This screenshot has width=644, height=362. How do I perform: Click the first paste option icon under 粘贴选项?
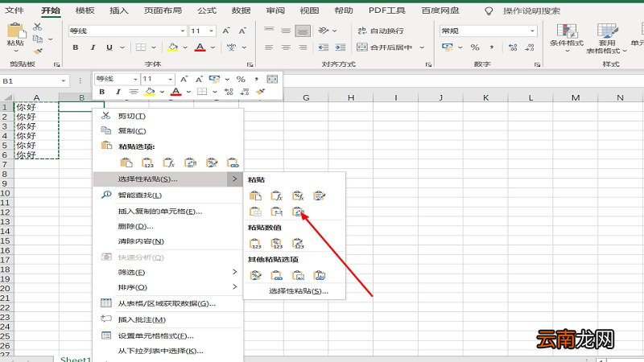pos(126,163)
